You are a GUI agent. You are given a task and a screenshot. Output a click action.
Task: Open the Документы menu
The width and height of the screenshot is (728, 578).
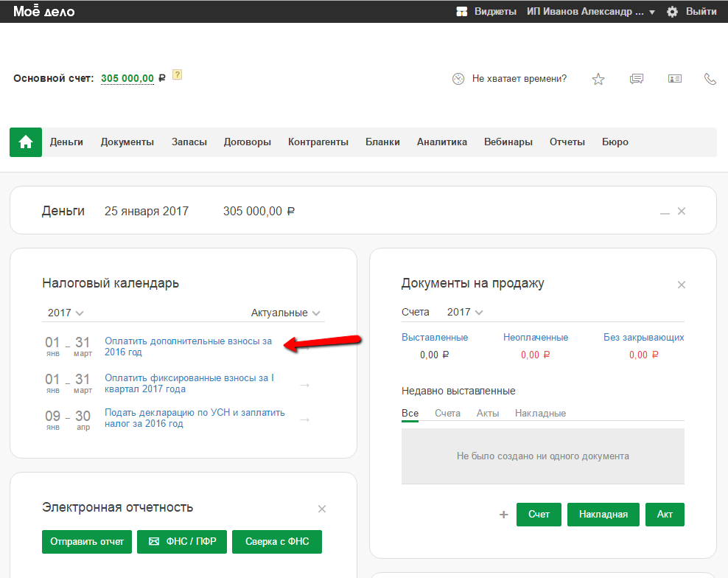127,142
